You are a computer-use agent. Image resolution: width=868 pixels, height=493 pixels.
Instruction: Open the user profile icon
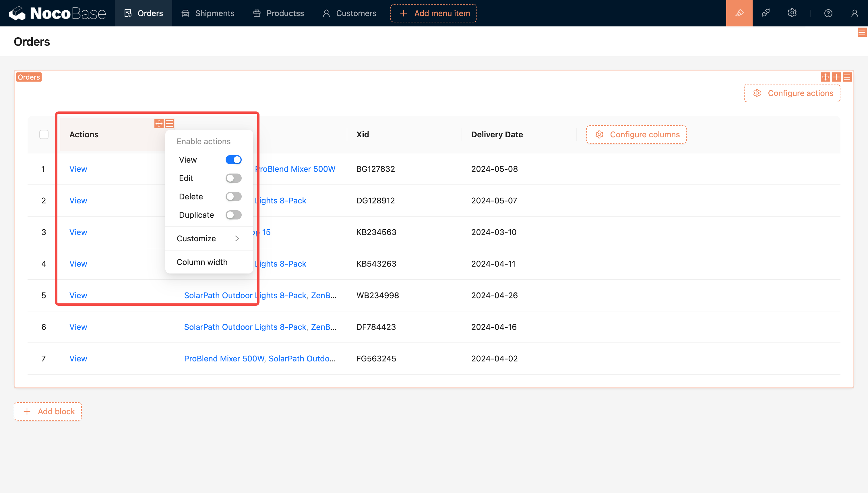click(855, 13)
